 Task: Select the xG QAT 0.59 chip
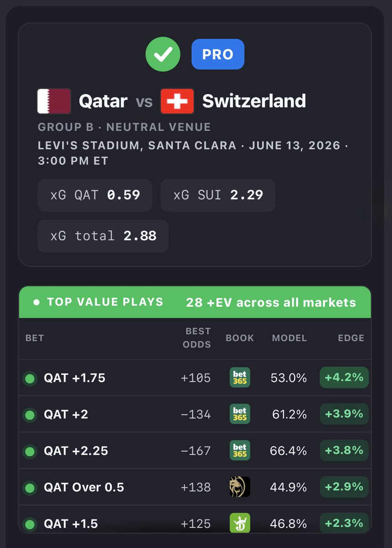(x=95, y=195)
